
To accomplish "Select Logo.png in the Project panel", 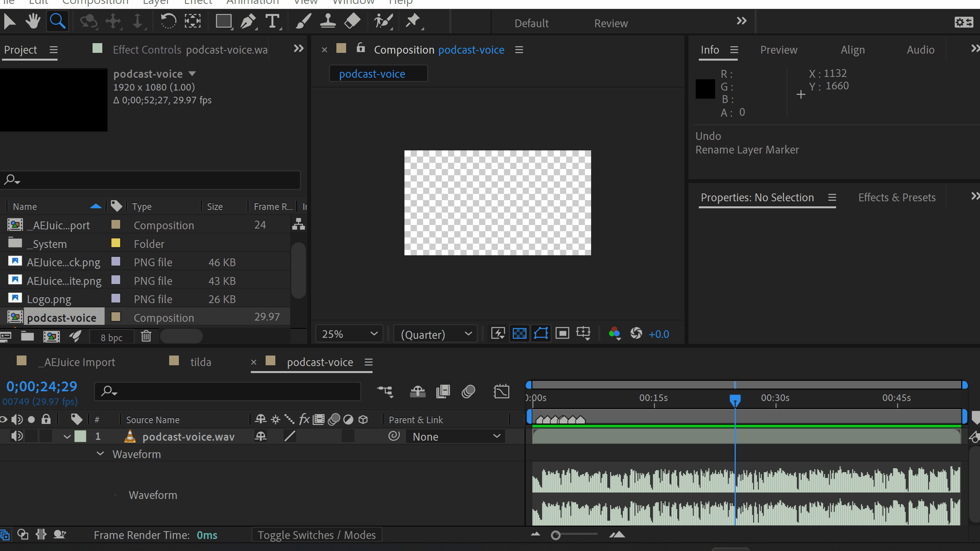I will pos(49,299).
